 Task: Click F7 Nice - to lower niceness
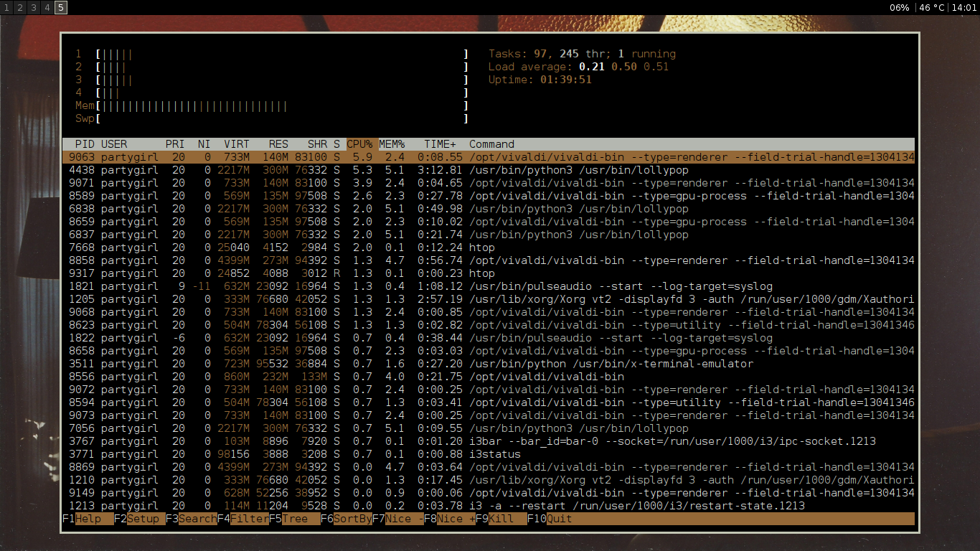click(397, 519)
